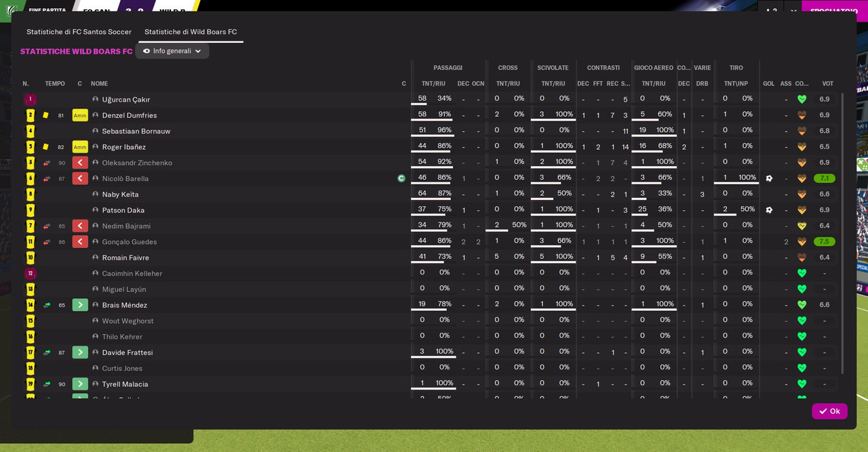Open Miguel Layún player name
This screenshot has width=868, height=452.
(123, 289)
